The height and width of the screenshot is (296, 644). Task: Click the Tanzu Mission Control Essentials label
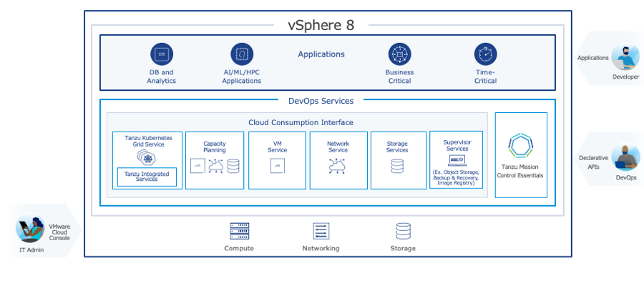[520, 171]
